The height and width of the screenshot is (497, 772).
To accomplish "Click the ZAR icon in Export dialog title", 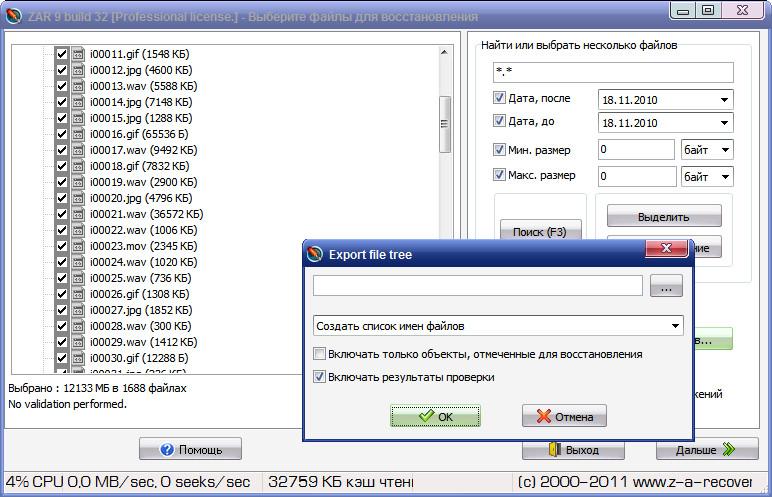I will [x=316, y=254].
